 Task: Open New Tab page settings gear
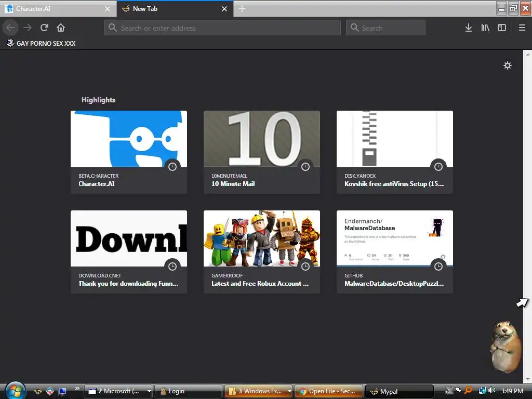tap(508, 65)
